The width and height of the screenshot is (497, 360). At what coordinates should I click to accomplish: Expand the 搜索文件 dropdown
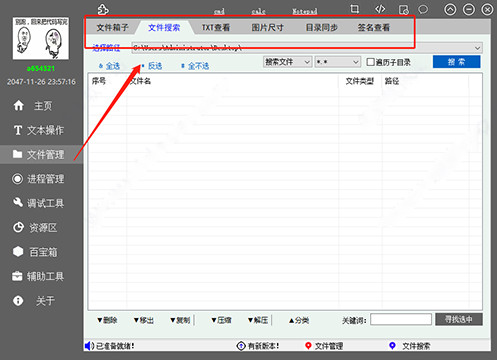pos(288,62)
